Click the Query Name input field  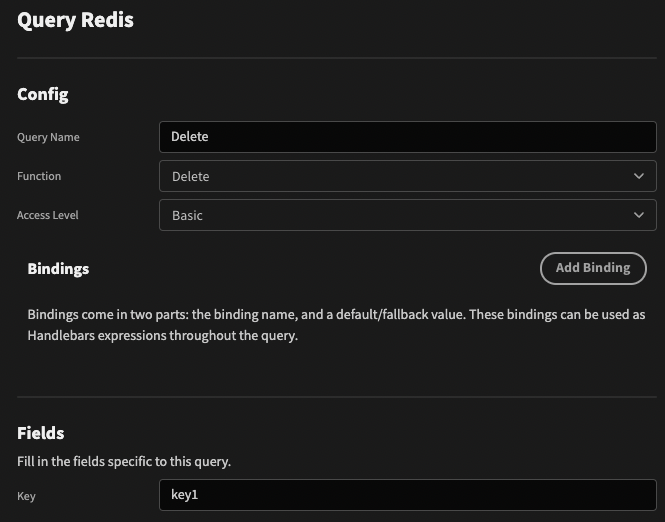point(408,137)
